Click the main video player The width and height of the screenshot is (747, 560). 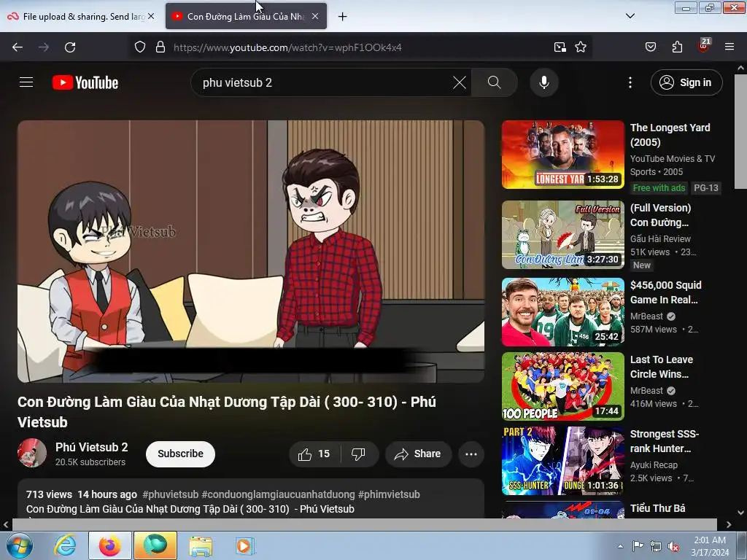(251, 252)
